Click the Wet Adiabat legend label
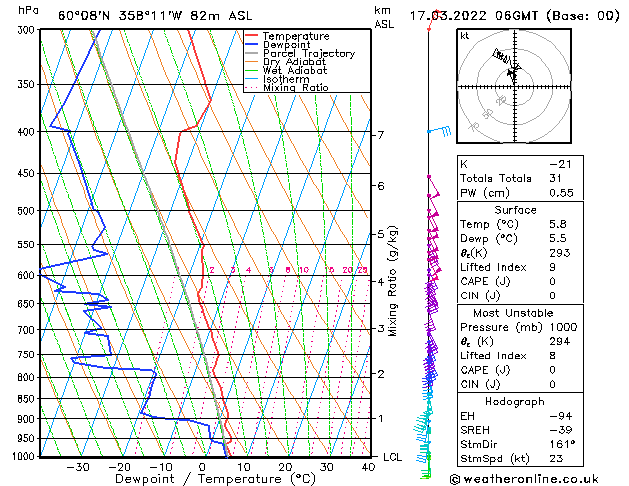The height and width of the screenshot is (486, 629). point(295,70)
